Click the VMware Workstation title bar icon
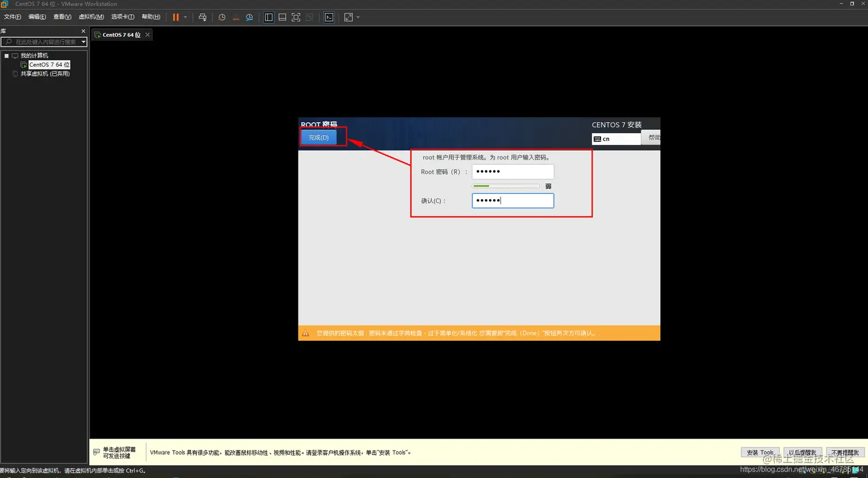The width and height of the screenshot is (868, 478). (x=5, y=4)
